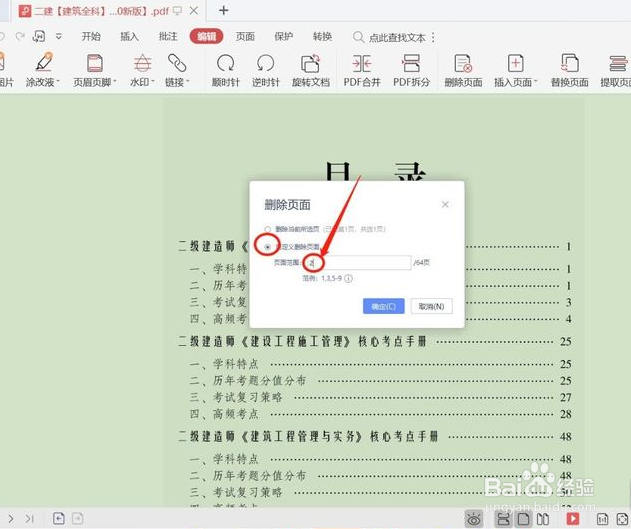Click the page range input field
631x529 pixels.
tap(358, 263)
